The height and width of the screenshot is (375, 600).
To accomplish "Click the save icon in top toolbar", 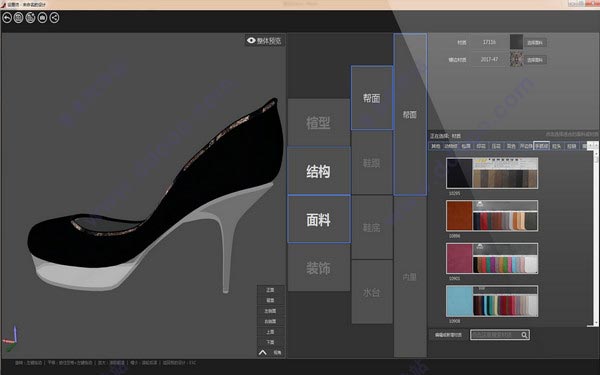I will click(18, 18).
